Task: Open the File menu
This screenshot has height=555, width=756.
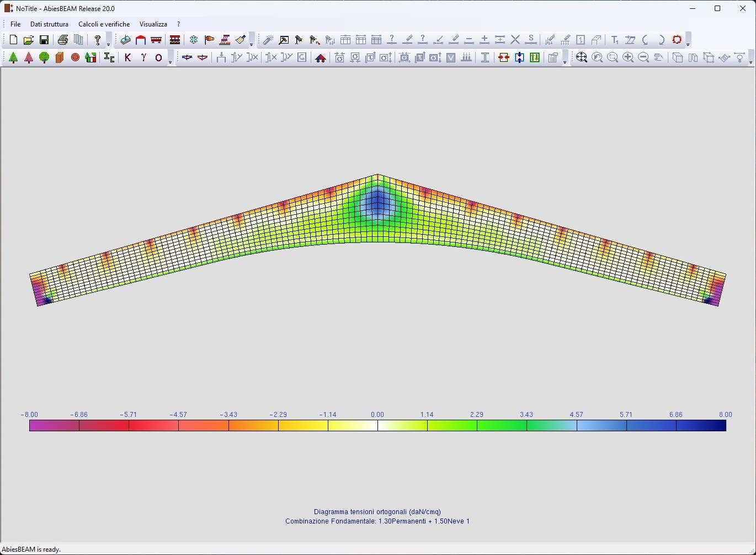Action: [15, 24]
